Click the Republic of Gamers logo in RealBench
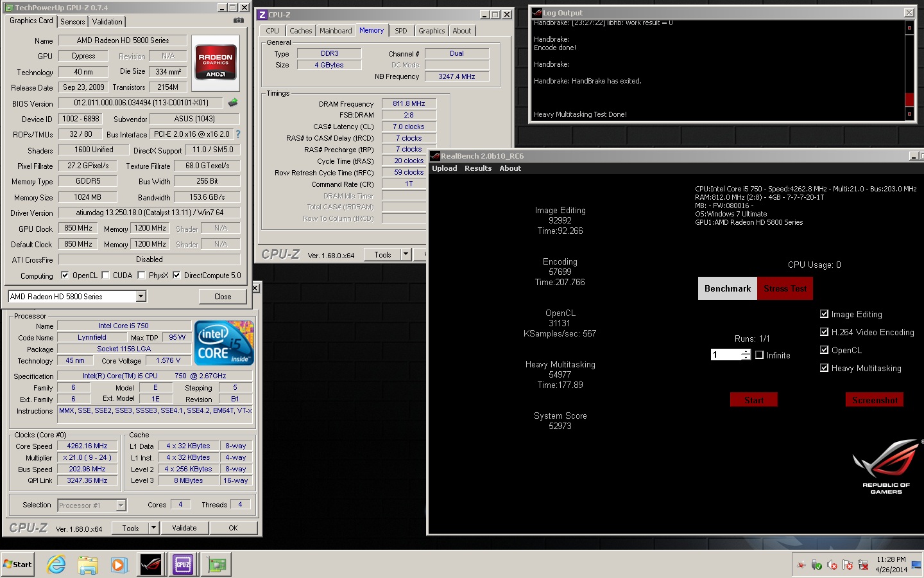Screen dimensions: 924x578 click(x=886, y=467)
